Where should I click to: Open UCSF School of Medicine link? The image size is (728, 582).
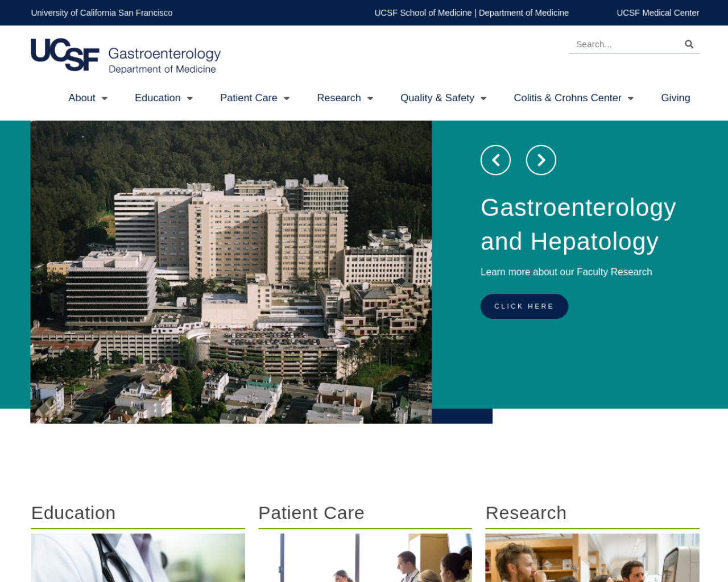423,13
